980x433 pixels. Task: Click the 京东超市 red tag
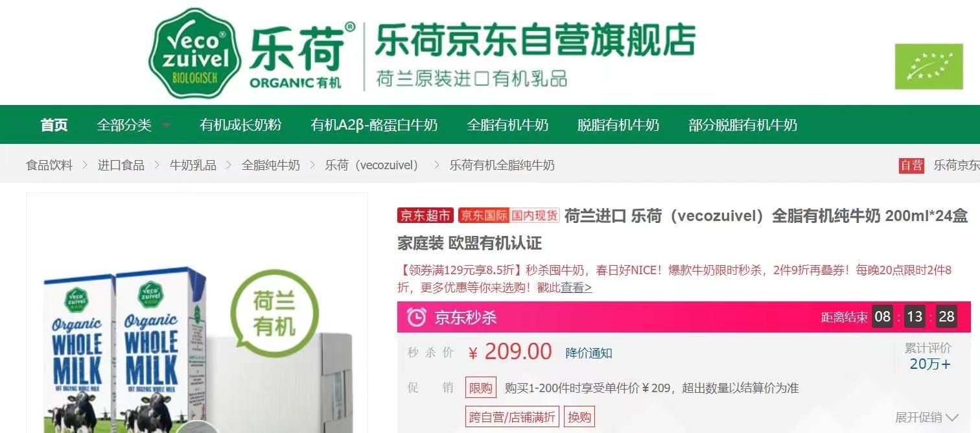coord(425,215)
